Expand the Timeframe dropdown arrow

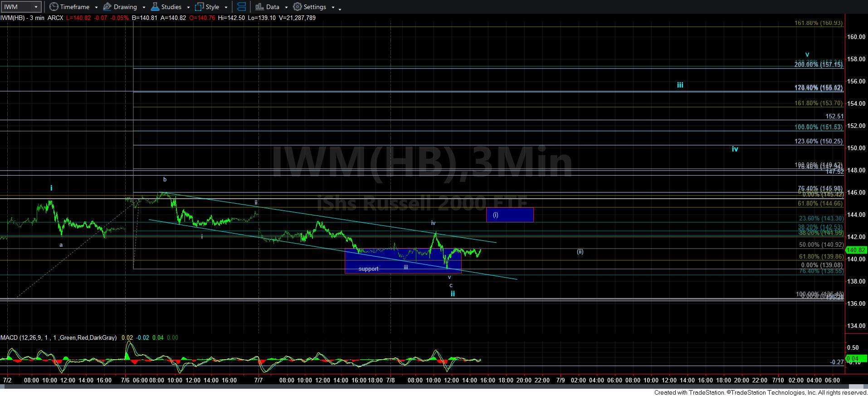(x=96, y=7)
